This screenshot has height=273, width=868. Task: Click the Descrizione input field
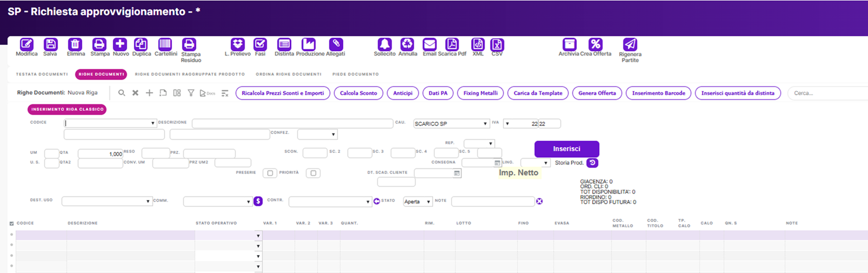point(292,124)
